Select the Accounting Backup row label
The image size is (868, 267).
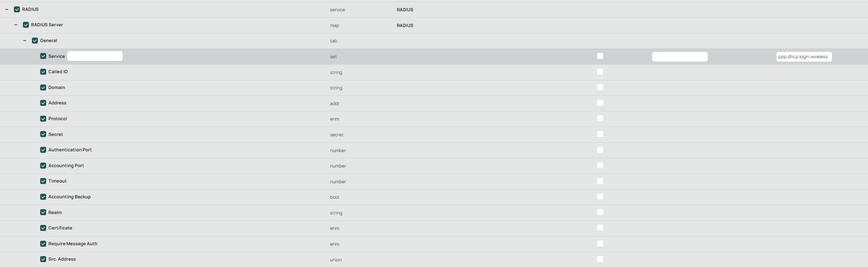(x=69, y=197)
